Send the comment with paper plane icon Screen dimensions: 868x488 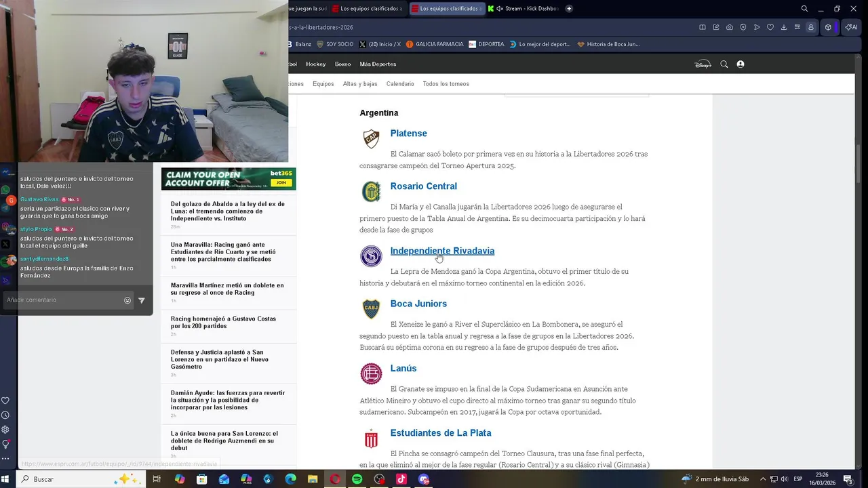coord(142,300)
